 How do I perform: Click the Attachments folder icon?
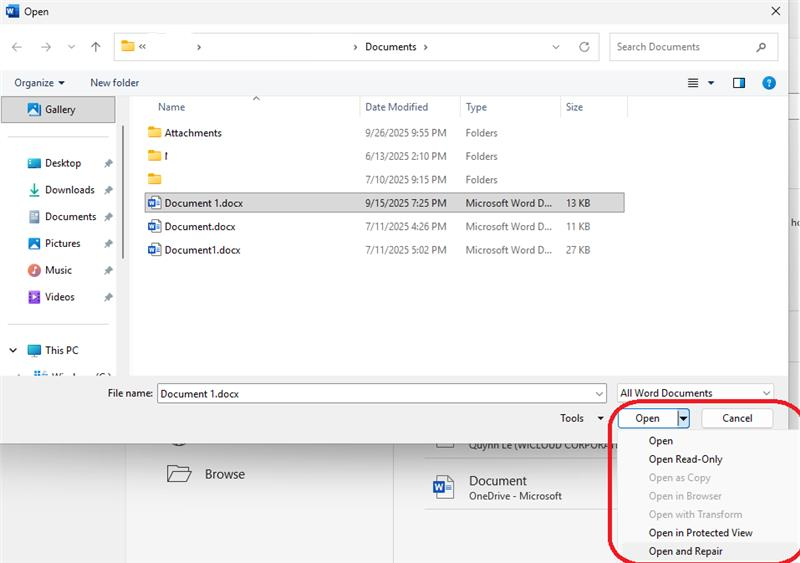point(154,133)
